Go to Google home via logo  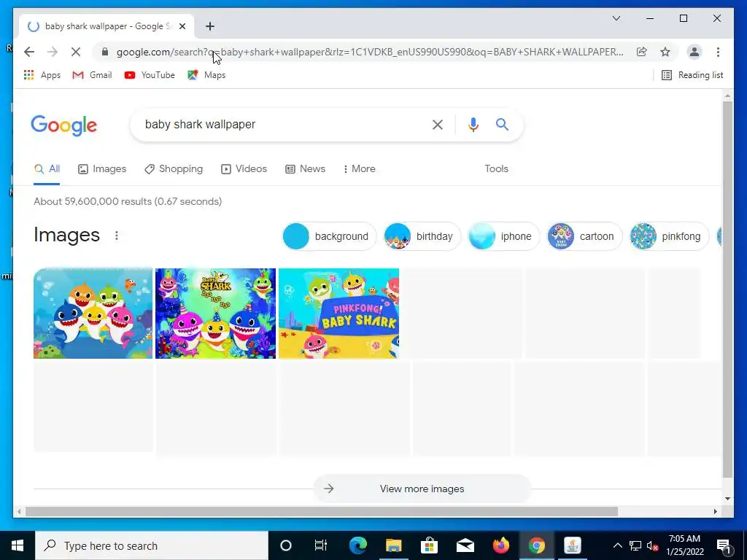[x=64, y=125]
